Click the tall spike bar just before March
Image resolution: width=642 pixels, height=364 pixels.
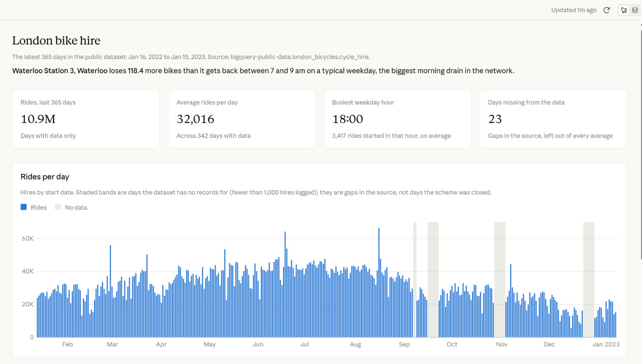pos(110,291)
